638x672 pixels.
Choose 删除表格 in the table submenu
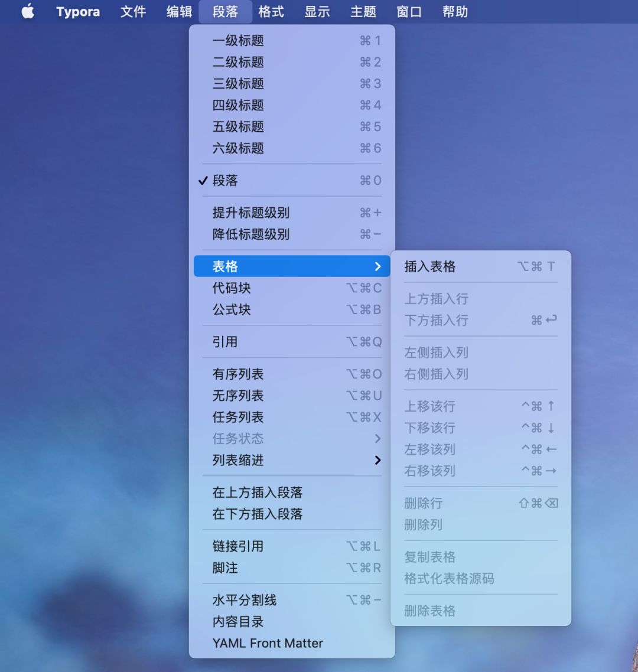[481, 611]
